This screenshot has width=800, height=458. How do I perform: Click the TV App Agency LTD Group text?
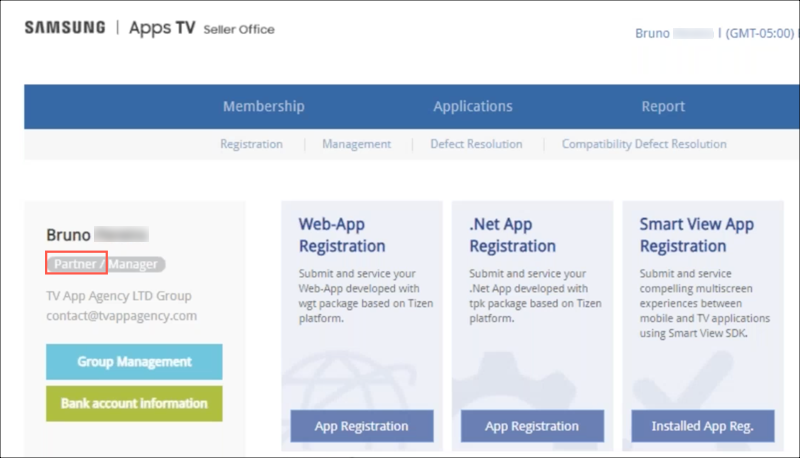point(119,296)
